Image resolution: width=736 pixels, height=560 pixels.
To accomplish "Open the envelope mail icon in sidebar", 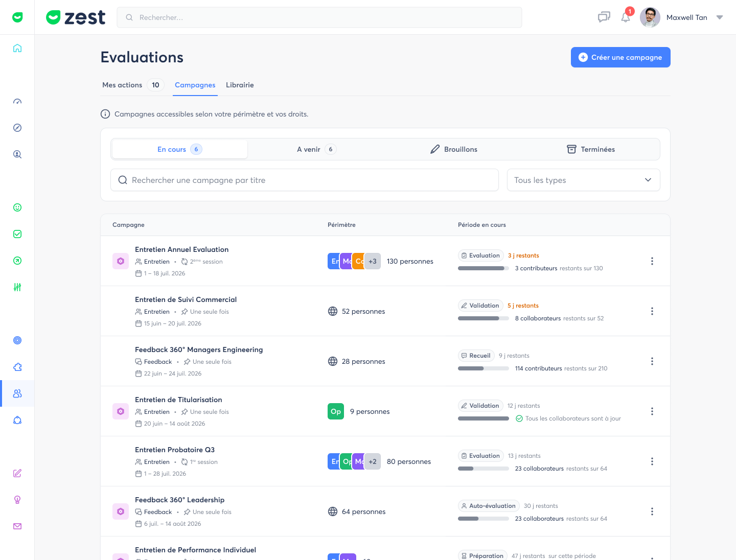I will coord(17,526).
